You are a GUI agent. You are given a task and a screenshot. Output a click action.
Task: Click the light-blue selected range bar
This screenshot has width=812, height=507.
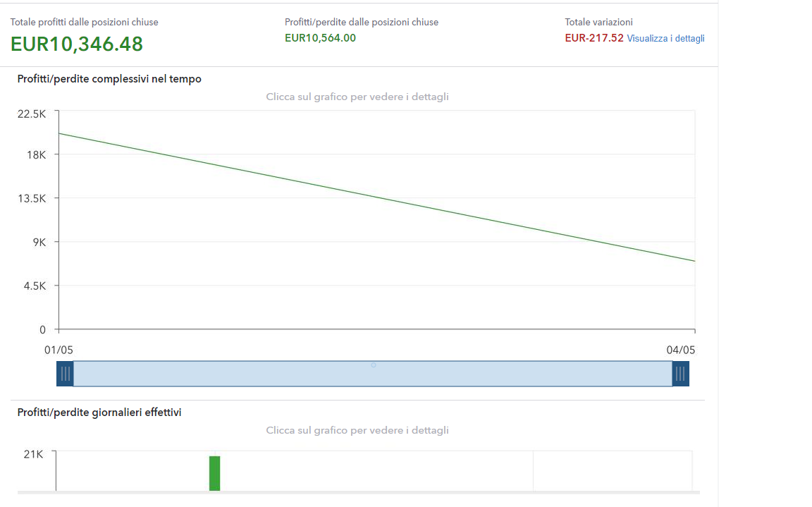point(373,374)
